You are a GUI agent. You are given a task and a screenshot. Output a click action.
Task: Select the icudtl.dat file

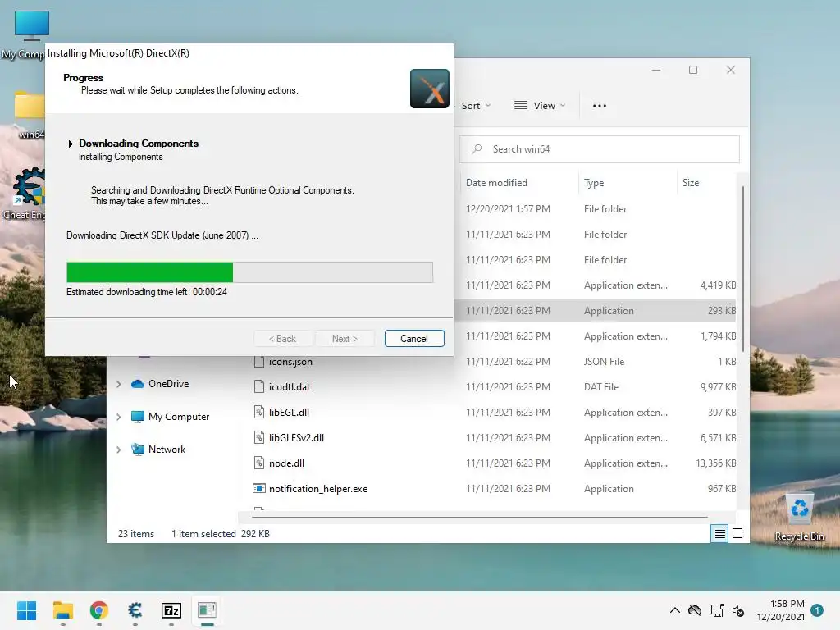[x=290, y=387]
